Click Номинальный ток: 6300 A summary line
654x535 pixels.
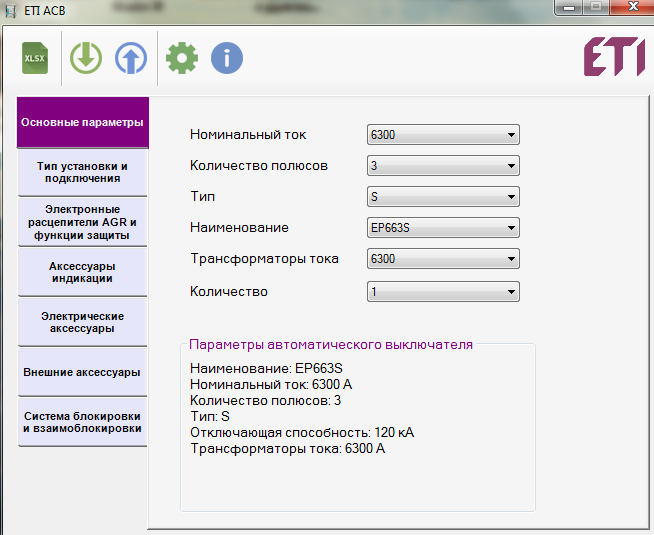click(x=271, y=384)
